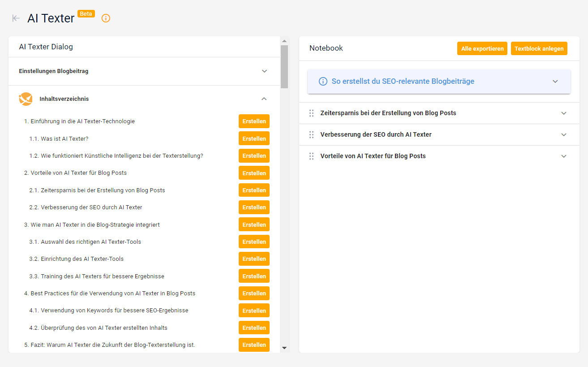Select '4. Best Practices für die Verwendung' entry
Screen dimensions: 588x367
tap(110, 294)
